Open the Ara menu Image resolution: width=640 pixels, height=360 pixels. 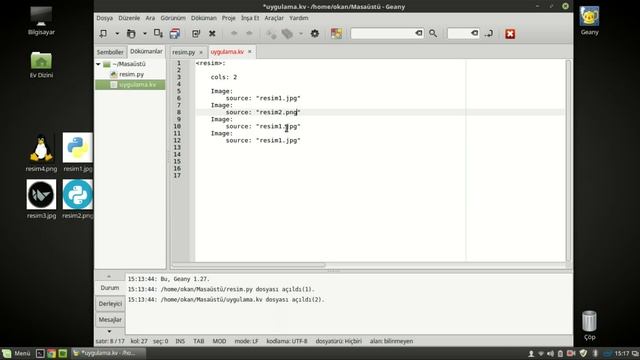click(150, 18)
